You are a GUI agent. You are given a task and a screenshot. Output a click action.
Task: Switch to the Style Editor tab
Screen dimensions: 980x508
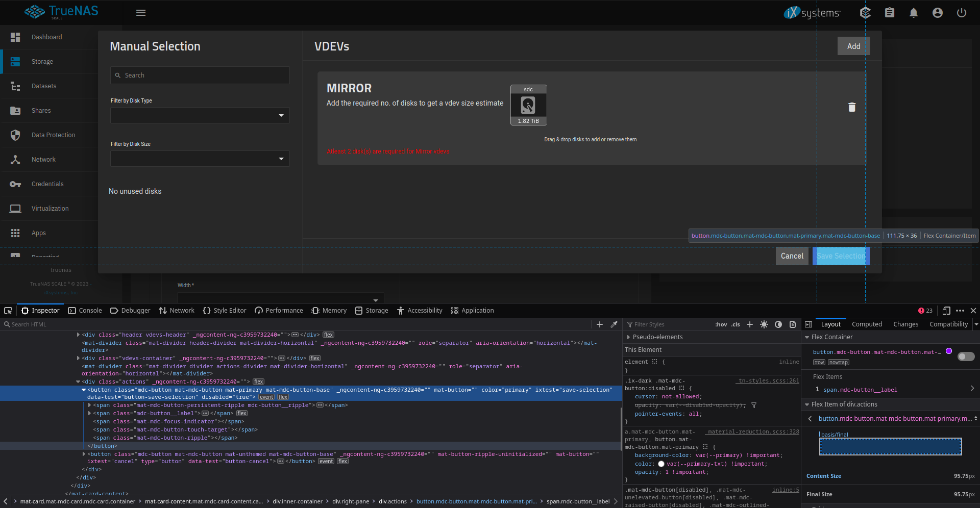click(225, 311)
